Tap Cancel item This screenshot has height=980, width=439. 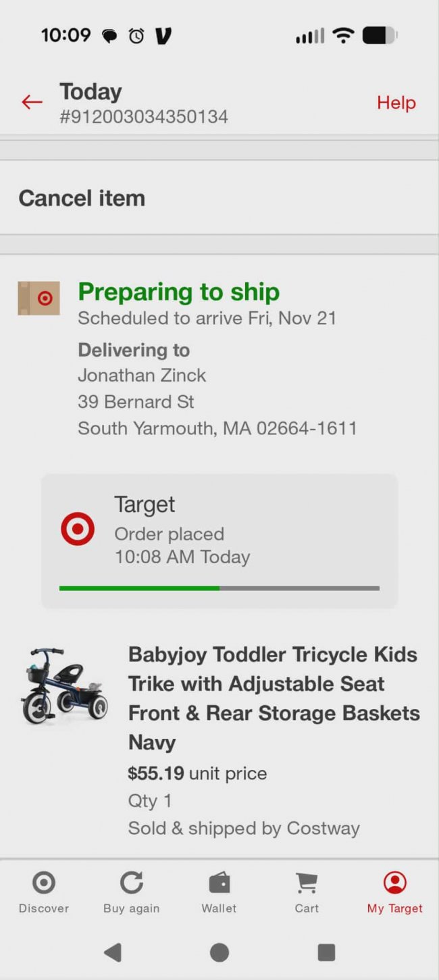click(82, 198)
